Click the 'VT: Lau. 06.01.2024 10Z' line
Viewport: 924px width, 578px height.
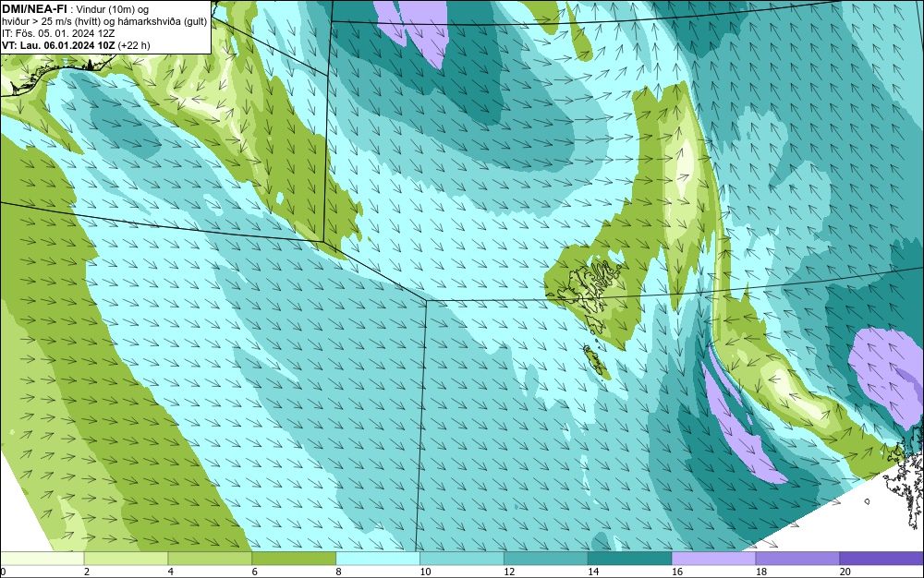point(58,45)
